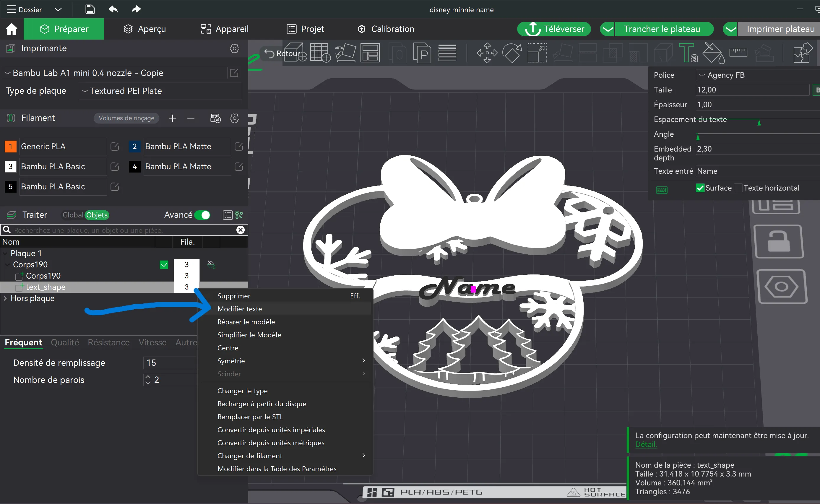This screenshot has height=504, width=820.
Task: Click the Détail link in notification
Action: [x=646, y=444]
